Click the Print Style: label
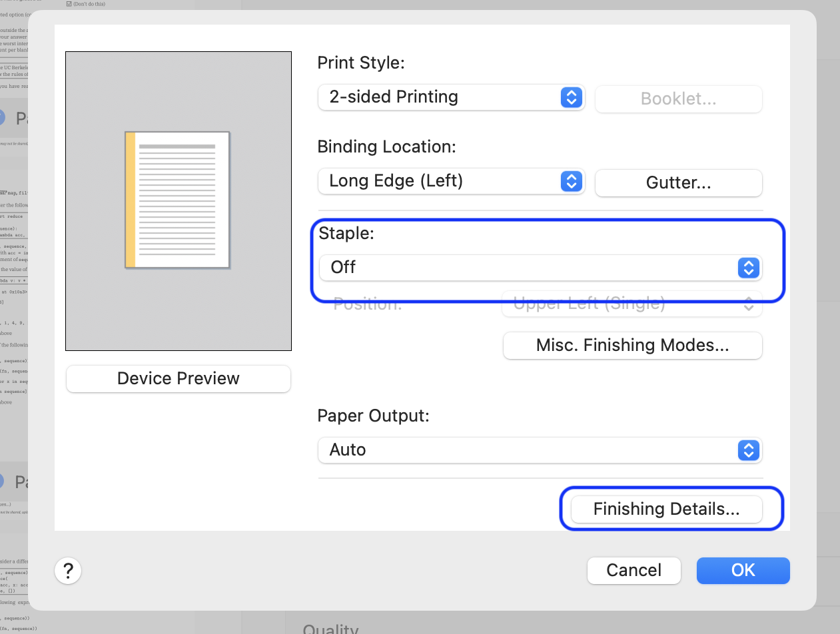The height and width of the screenshot is (634, 840). pyautogui.click(x=361, y=63)
